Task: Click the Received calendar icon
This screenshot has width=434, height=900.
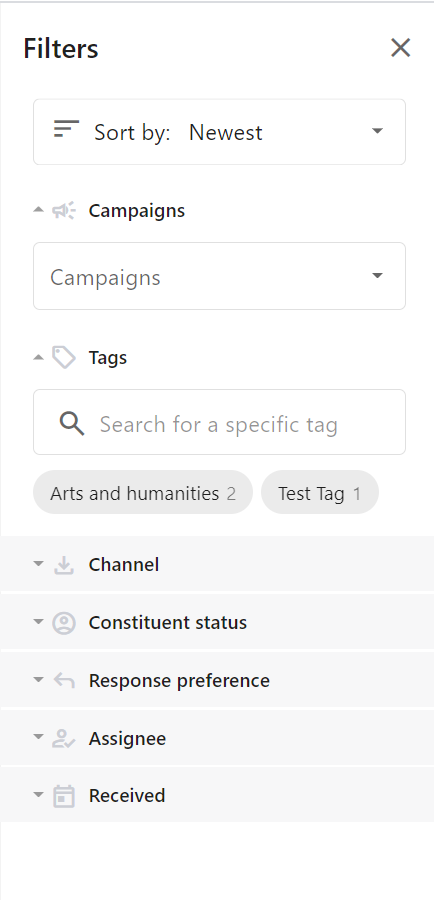Action: point(64,796)
